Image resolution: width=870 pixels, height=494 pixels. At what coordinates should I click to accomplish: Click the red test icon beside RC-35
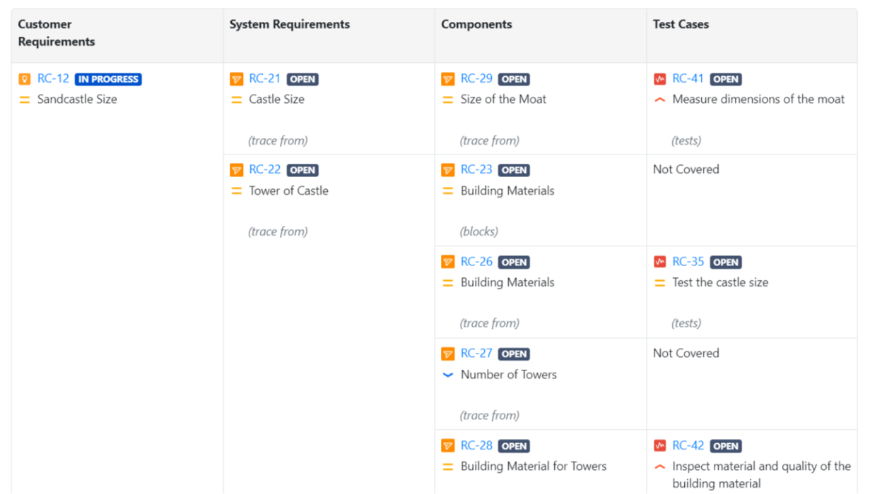660,262
